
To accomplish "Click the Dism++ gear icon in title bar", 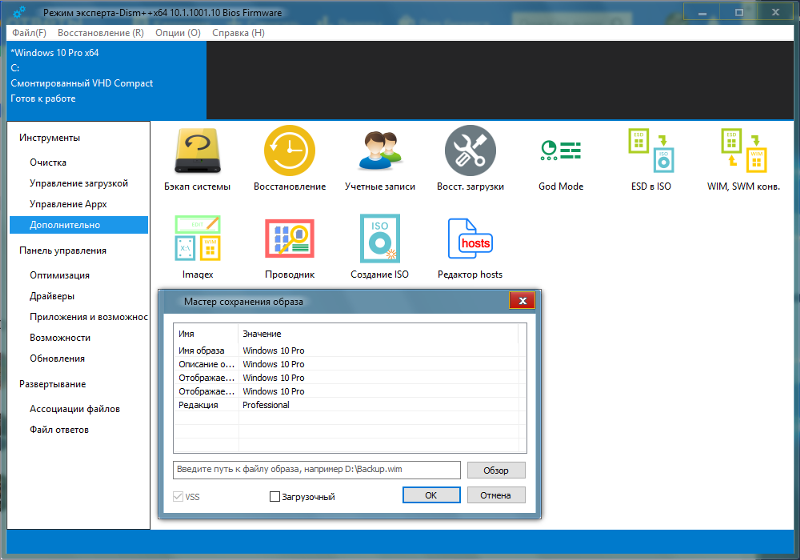I will (x=19, y=12).
